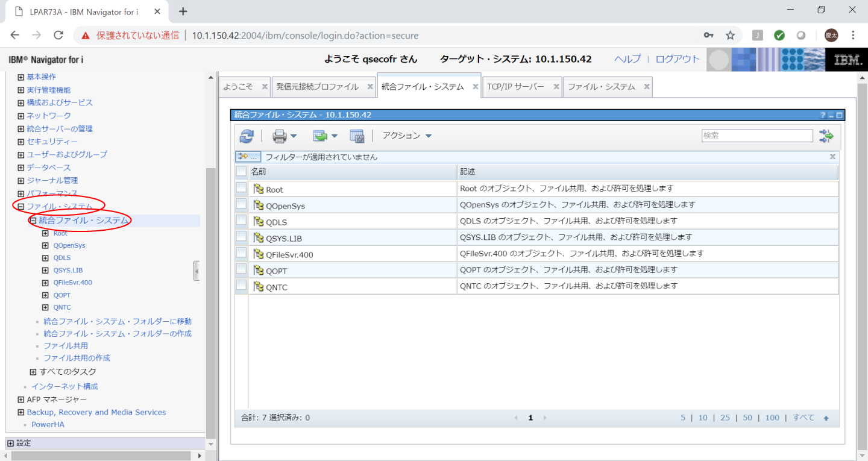
Task: Toggle the select-all checkbox in the table header
Action: click(x=241, y=172)
